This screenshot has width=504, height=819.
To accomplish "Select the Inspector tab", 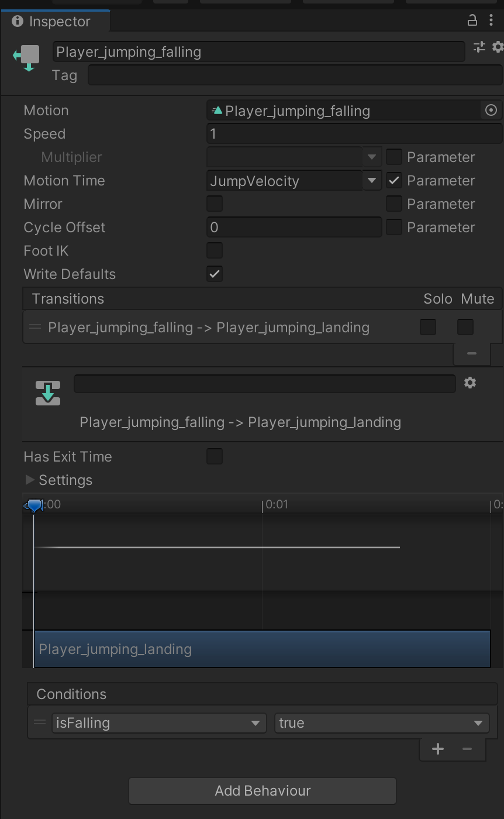I will [x=55, y=21].
